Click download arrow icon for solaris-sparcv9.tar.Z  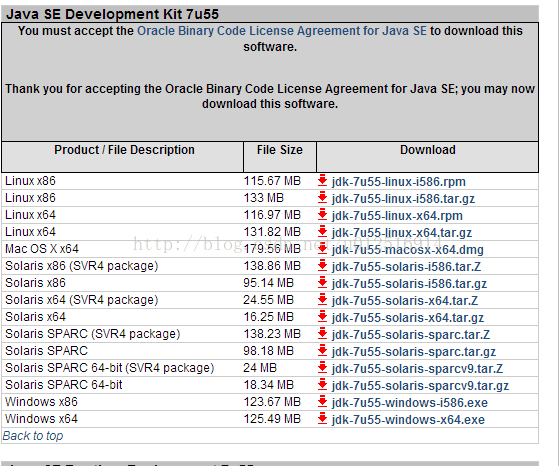322,368
